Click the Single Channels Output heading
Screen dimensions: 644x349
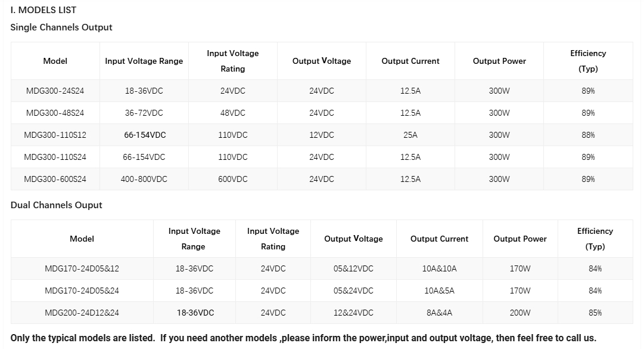tap(61, 27)
